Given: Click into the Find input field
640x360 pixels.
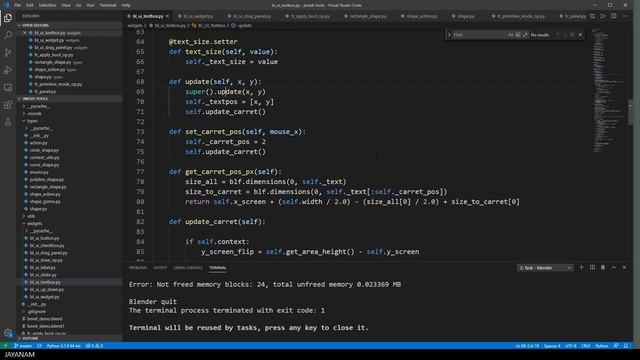Looking at the screenshot, I should click(480, 35).
